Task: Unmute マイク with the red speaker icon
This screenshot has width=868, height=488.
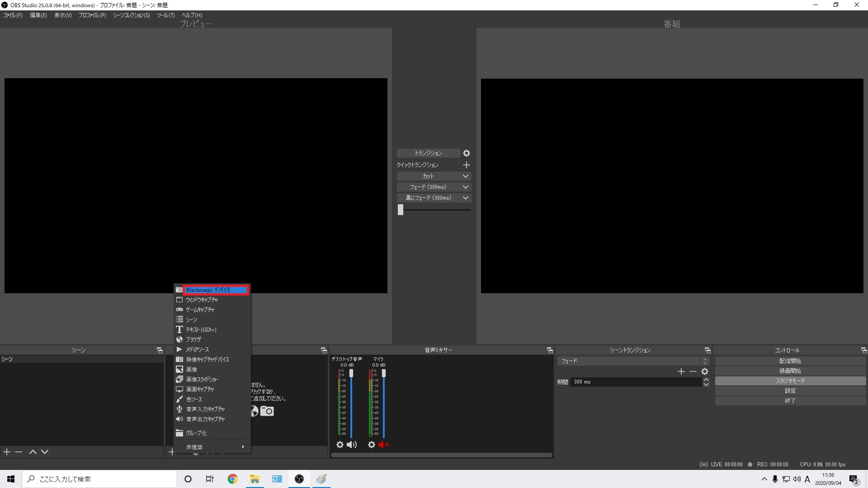Action: click(383, 445)
